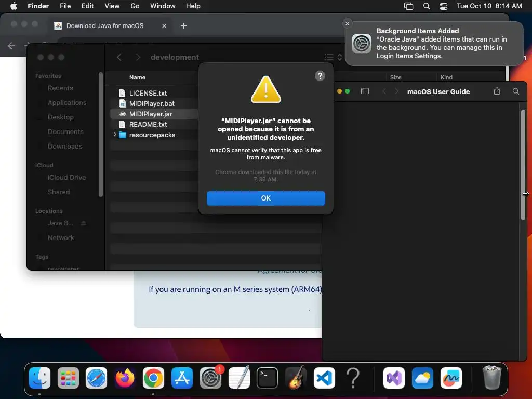
Task: Open App Store from the Dock
Action: tap(182, 378)
